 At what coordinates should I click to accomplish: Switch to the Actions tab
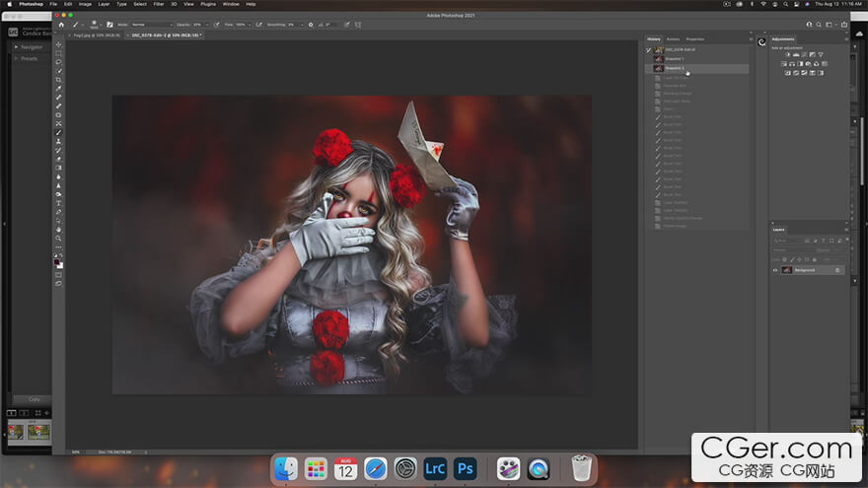(673, 39)
